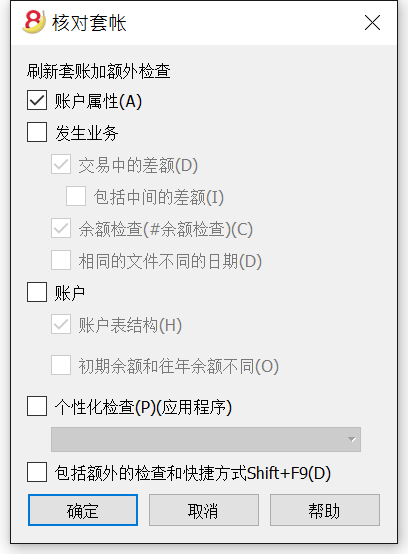Click the 核对套帐 title bar text
Image resolution: width=408 pixels, height=554 pixels.
[89, 23]
